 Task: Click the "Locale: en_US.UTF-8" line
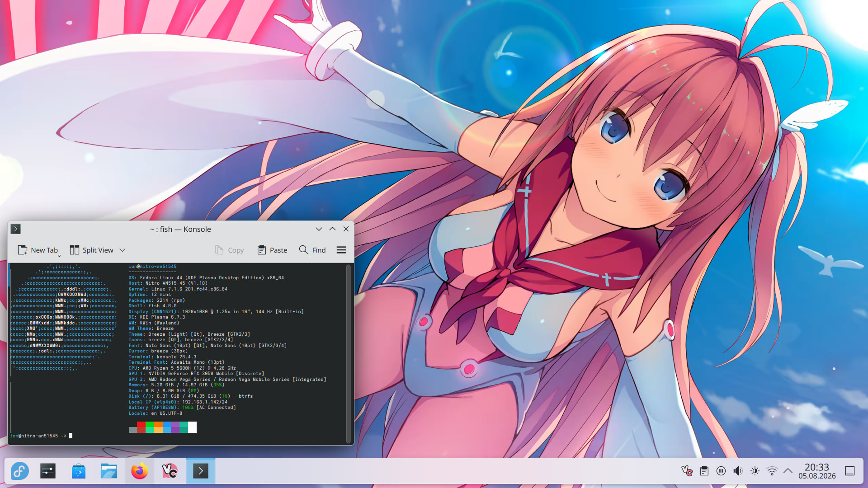click(155, 413)
